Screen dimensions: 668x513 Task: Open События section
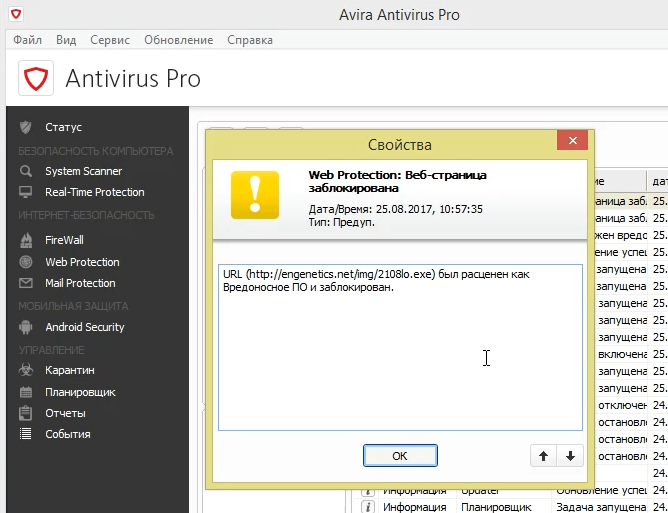click(68, 434)
